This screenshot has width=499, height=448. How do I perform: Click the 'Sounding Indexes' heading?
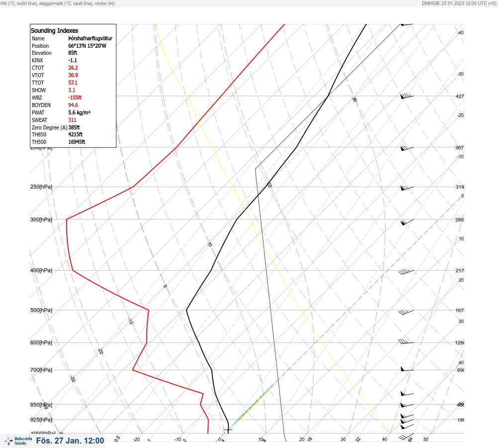pyautogui.click(x=54, y=30)
